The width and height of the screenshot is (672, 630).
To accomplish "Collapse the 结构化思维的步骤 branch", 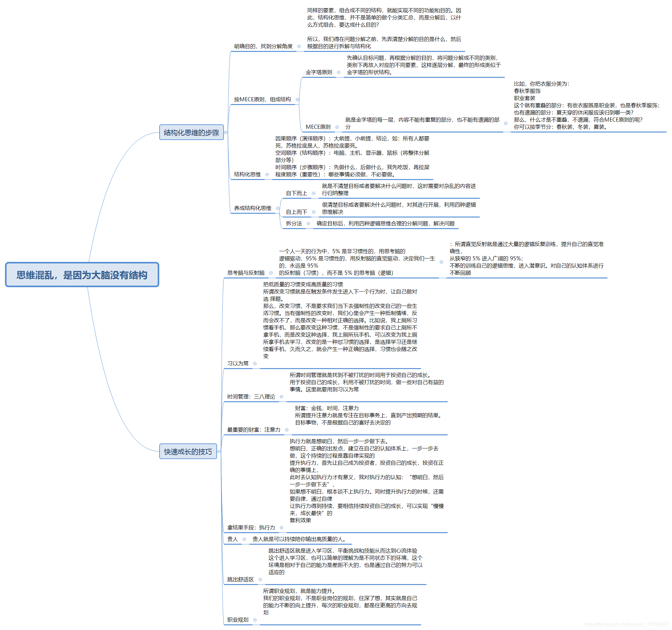I will coord(226,132).
